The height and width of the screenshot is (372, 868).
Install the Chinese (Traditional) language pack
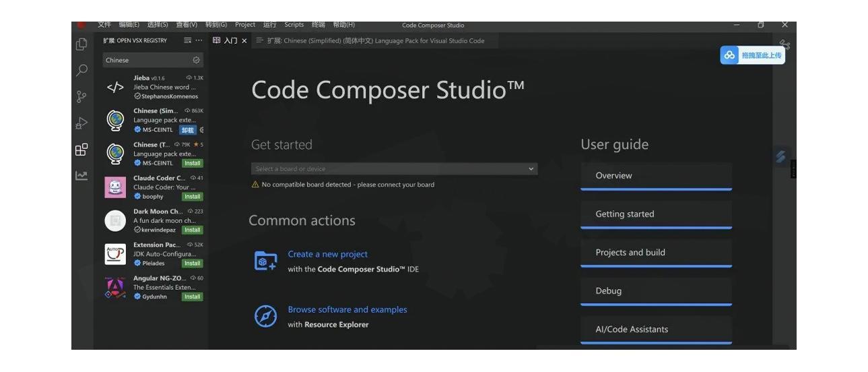pos(193,163)
